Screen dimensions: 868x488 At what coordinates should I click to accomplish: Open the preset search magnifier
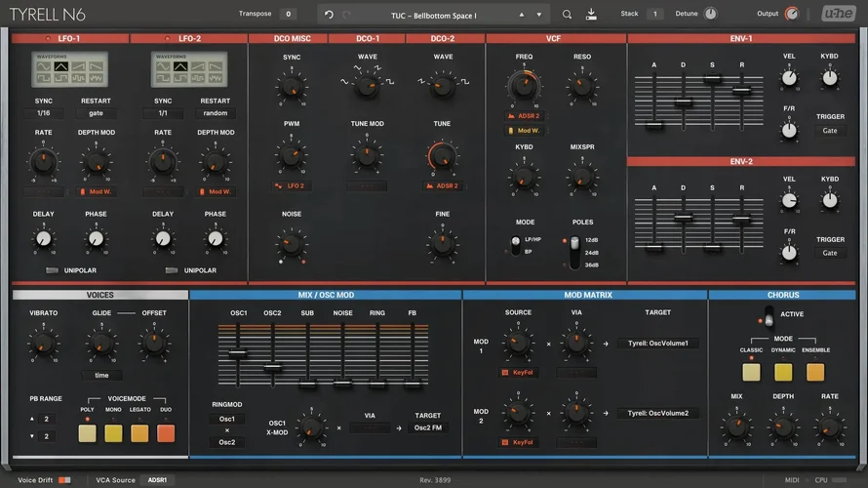click(x=568, y=15)
